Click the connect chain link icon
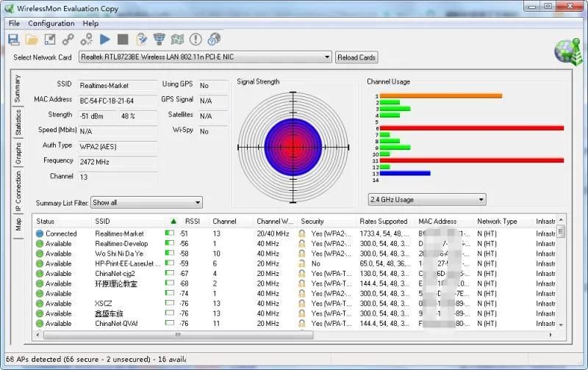Screen dimensions: 588x370 [68, 40]
